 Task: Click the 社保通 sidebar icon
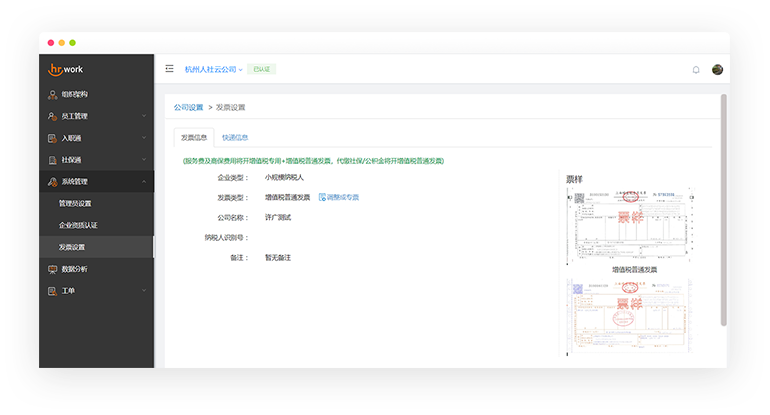(x=53, y=160)
